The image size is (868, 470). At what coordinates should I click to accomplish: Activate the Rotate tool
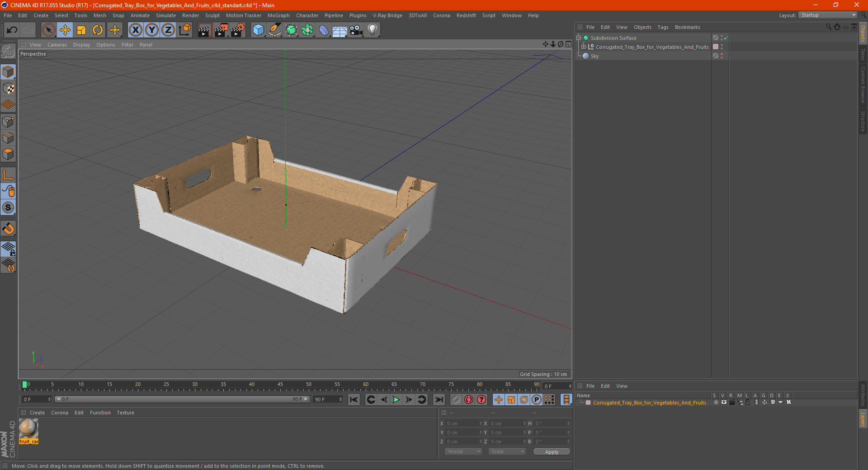(98, 30)
